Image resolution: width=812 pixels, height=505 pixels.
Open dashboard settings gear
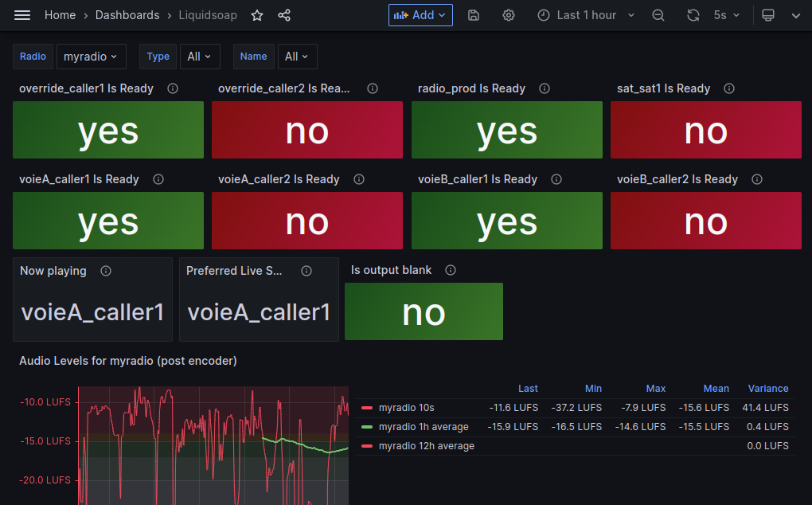tap(509, 16)
